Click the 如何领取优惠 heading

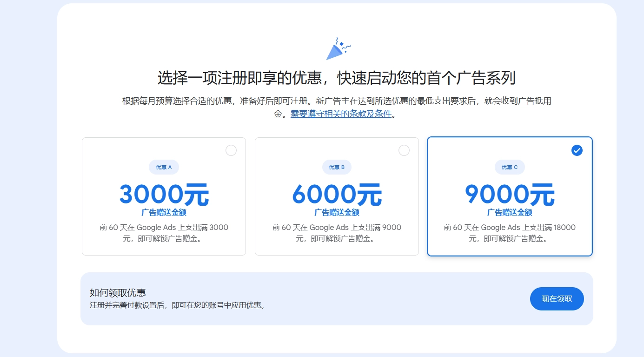click(x=118, y=293)
